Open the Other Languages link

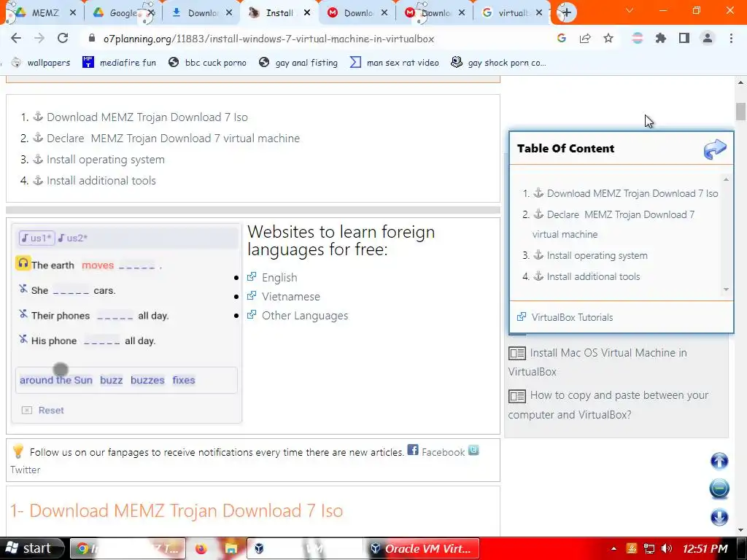pos(305,316)
